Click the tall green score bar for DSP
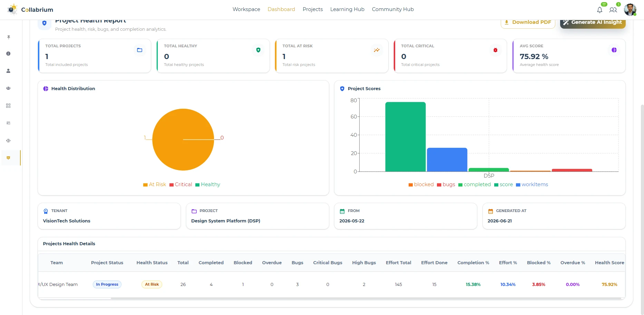The height and width of the screenshot is (315, 644). [x=406, y=137]
